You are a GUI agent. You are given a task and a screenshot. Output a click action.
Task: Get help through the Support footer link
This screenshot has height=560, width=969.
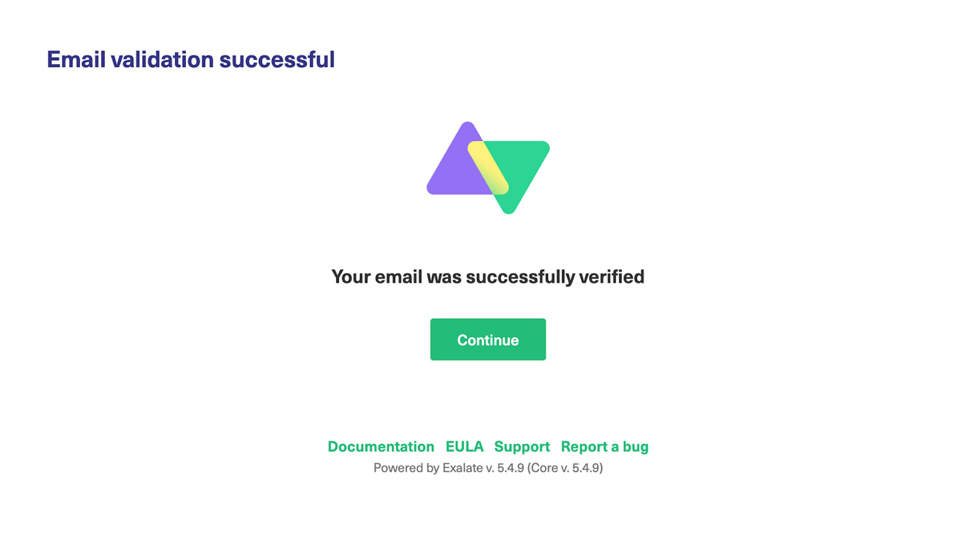tap(522, 447)
